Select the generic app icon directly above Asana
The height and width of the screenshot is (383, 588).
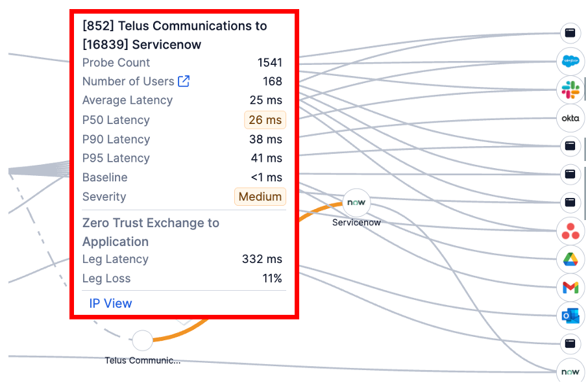(x=570, y=202)
